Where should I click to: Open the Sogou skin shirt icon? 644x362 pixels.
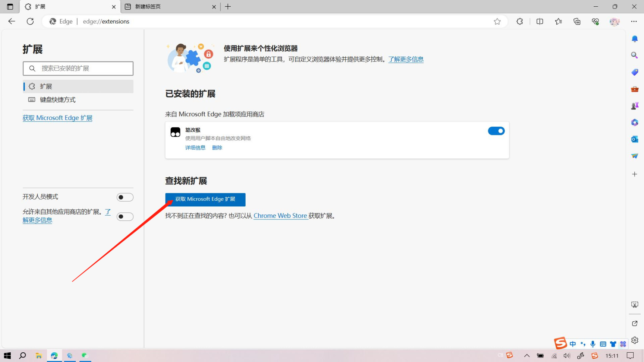tap(613, 344)
